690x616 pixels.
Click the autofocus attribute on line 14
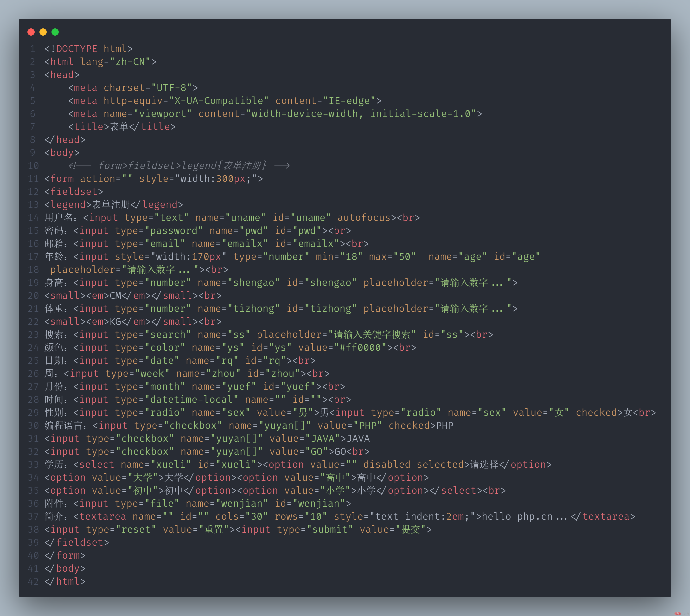[364, 218]
